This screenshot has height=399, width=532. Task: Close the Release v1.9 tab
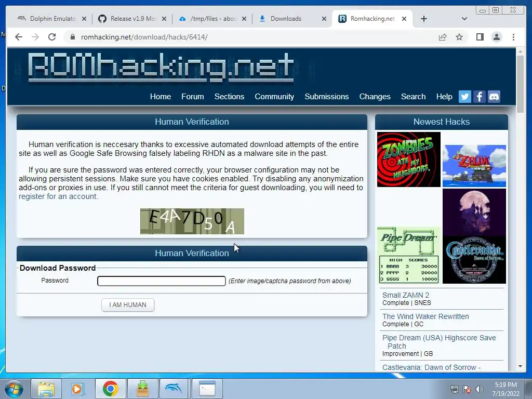164,19
